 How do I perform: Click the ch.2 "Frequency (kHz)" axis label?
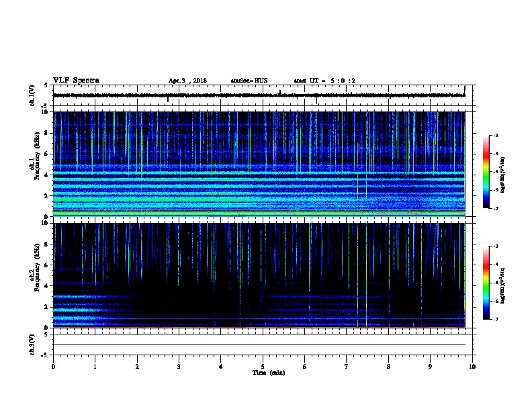pyautogui.click(x=37, y=267)
